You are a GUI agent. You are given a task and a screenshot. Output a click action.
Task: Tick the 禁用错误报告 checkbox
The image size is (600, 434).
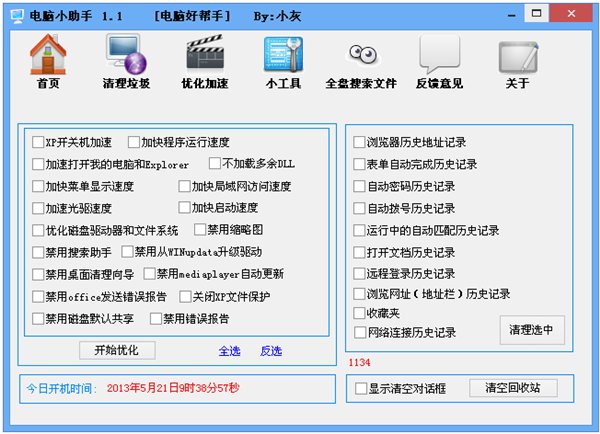pyautogui.click(x=156, y=318)
